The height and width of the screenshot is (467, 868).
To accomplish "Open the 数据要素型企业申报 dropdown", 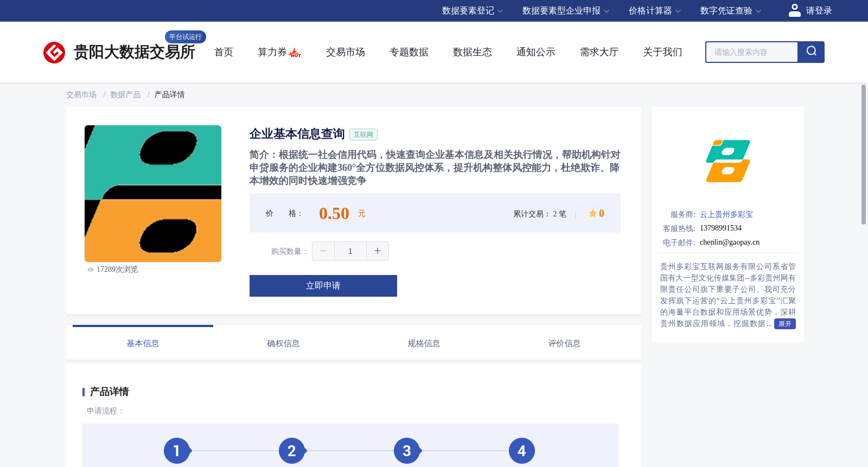I will tap(566, 11).
